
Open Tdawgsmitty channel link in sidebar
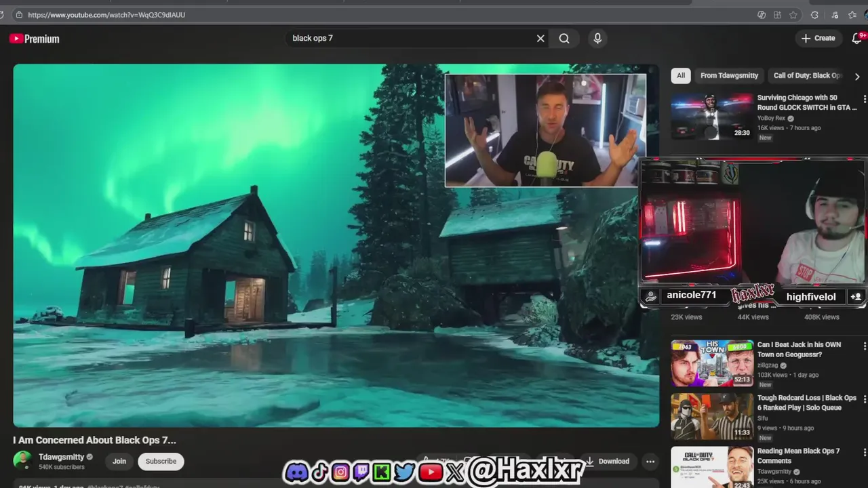(774, 472)
